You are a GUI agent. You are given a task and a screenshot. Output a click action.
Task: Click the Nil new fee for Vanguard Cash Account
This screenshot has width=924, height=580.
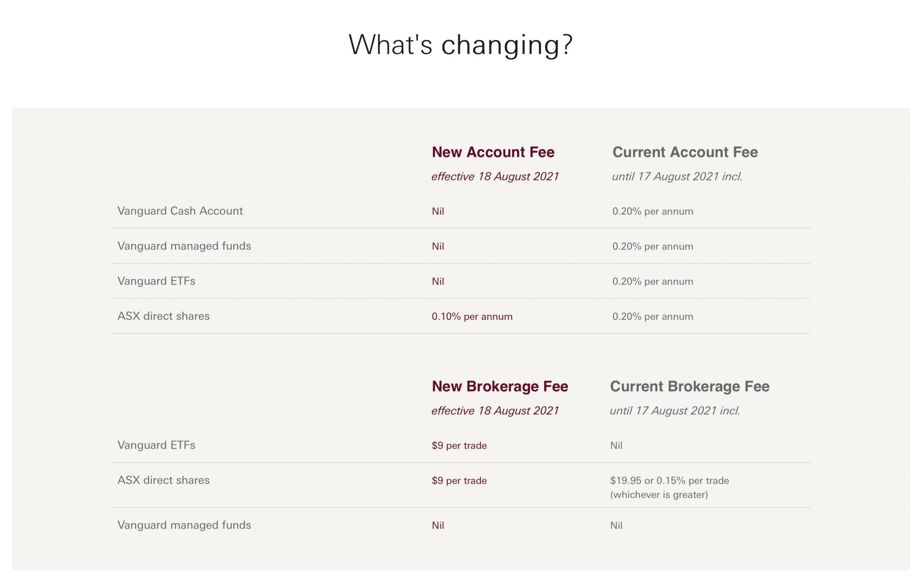(x=438, y=211)
